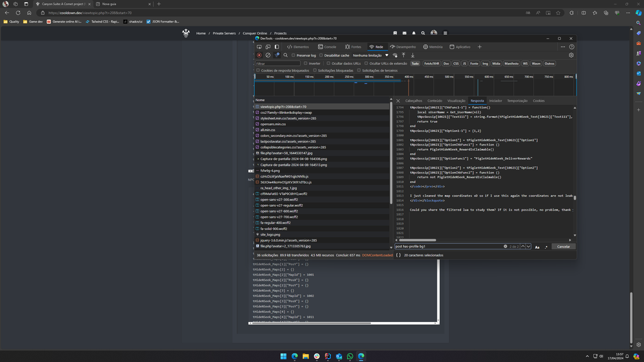Open the Nenhuma limitação throttling dropdown
Viewport: 644px width, 362px height.
(371, 55)
